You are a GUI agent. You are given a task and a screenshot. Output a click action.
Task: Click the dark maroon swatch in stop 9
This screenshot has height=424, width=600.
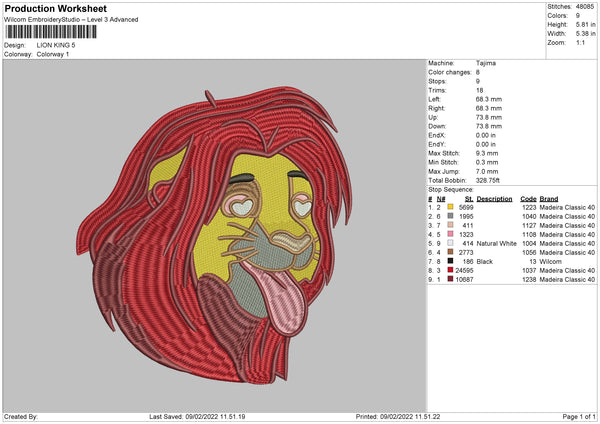pyautogui.click(x=451, y=279)
